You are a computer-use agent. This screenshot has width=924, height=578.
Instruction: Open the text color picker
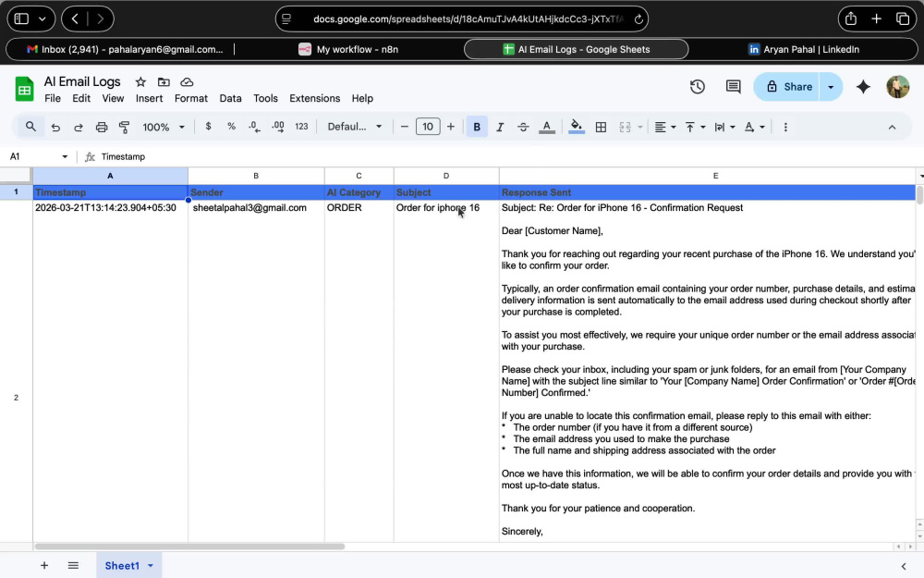pos(547,127)
